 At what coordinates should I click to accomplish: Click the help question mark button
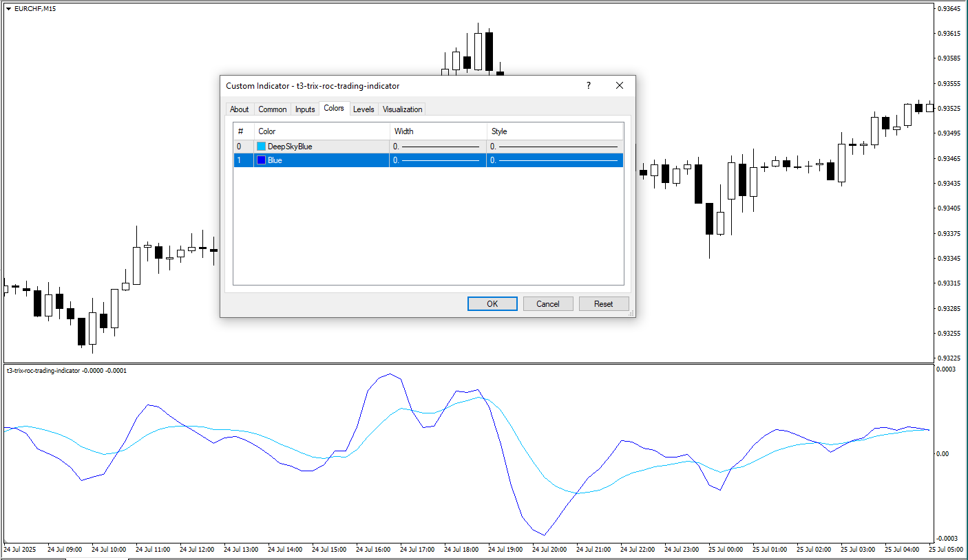pyautogui.click(x=588, y=86)
